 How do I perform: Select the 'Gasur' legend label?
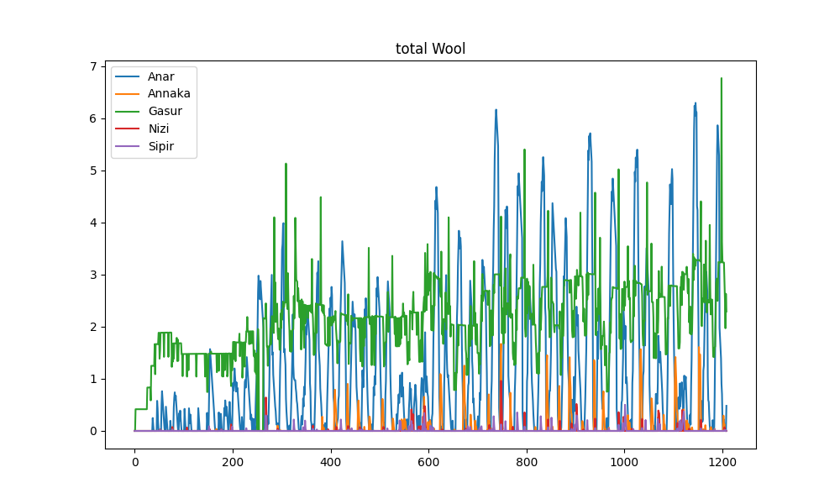click(165, 112)
